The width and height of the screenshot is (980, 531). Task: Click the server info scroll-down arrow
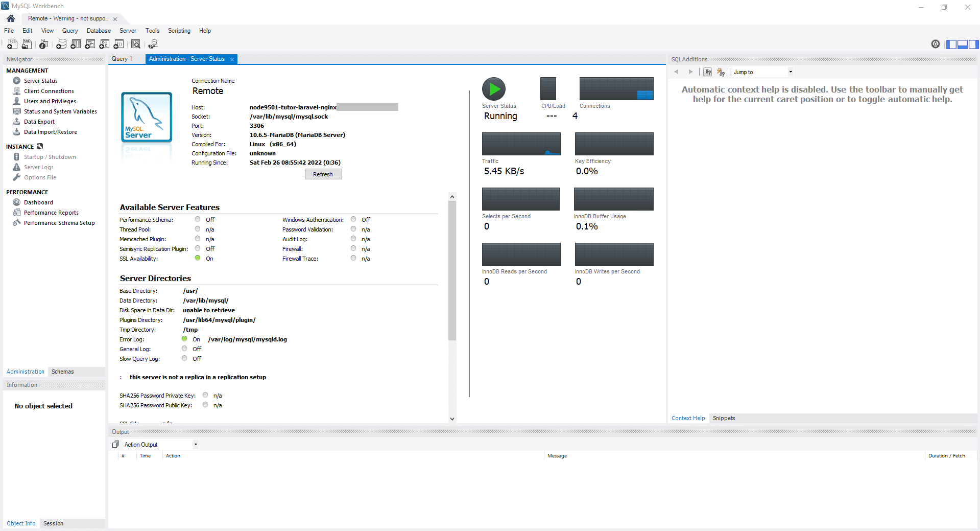(452, 419)
